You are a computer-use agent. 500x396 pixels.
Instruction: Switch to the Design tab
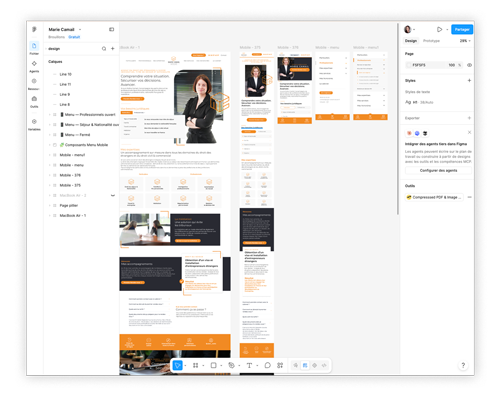[x=411, y=41]
